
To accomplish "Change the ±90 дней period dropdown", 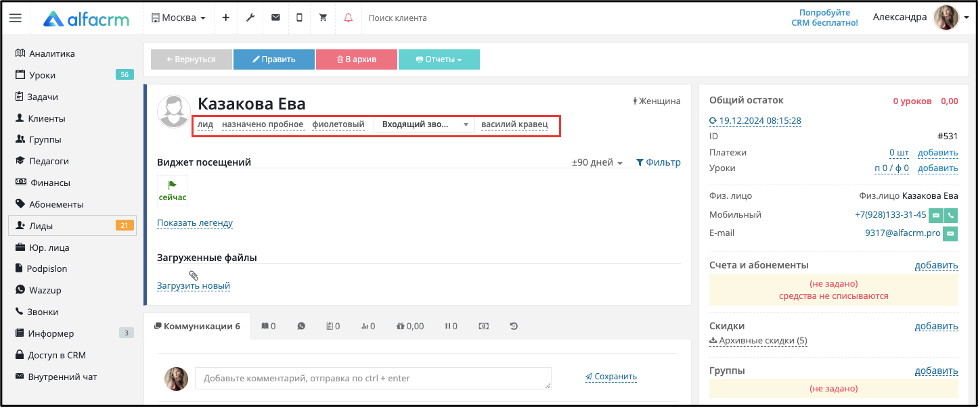I will click(x=598, y=162).
